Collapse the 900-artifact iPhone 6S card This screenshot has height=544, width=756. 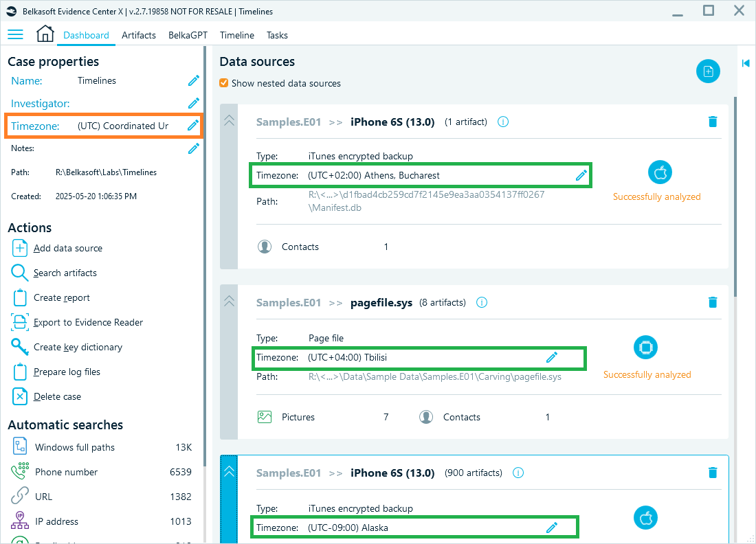click(229, 472)
